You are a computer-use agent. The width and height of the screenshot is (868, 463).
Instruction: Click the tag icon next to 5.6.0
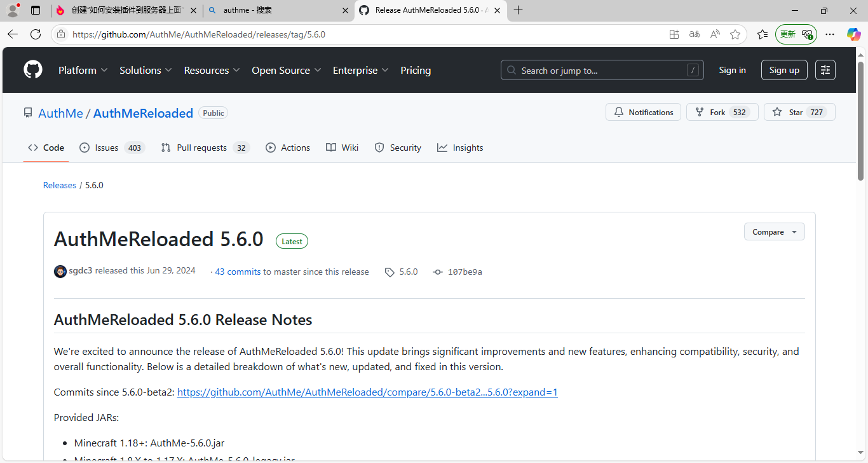pos(390,272)
